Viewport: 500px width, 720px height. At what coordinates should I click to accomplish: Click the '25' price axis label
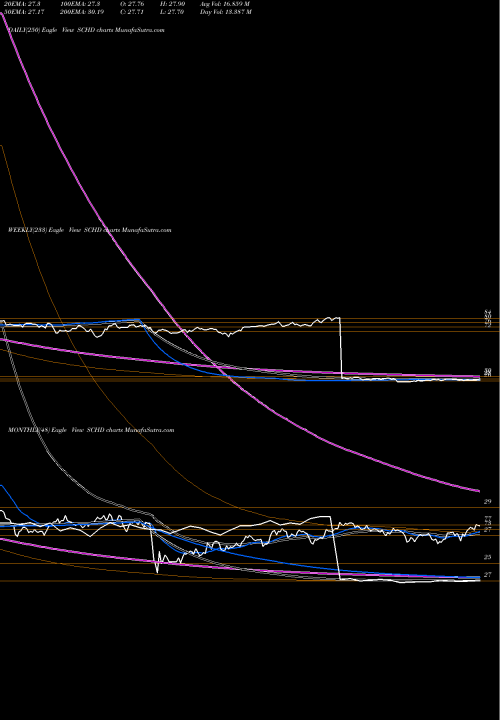(x=488, y=557)
